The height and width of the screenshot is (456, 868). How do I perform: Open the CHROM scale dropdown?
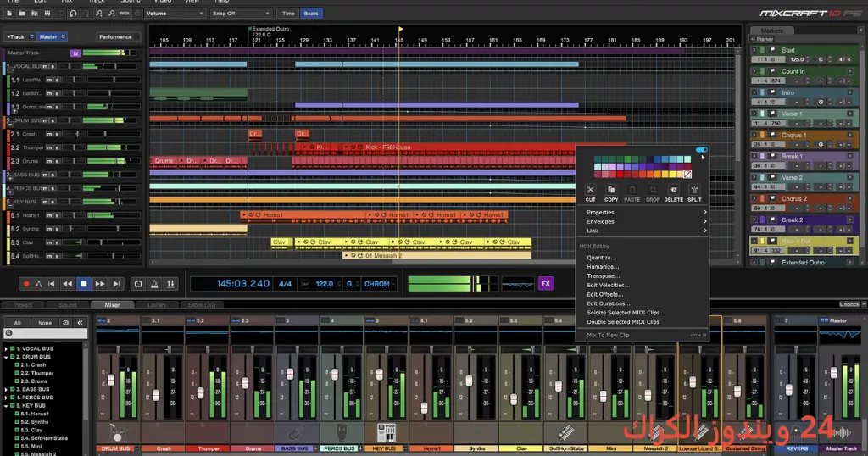379,284
